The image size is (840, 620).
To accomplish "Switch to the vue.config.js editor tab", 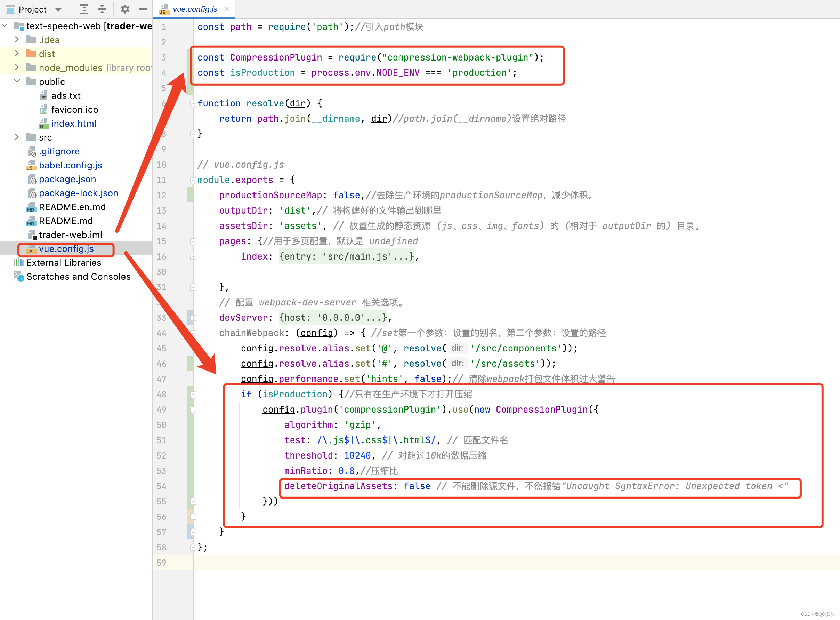I will coord(195,9).
